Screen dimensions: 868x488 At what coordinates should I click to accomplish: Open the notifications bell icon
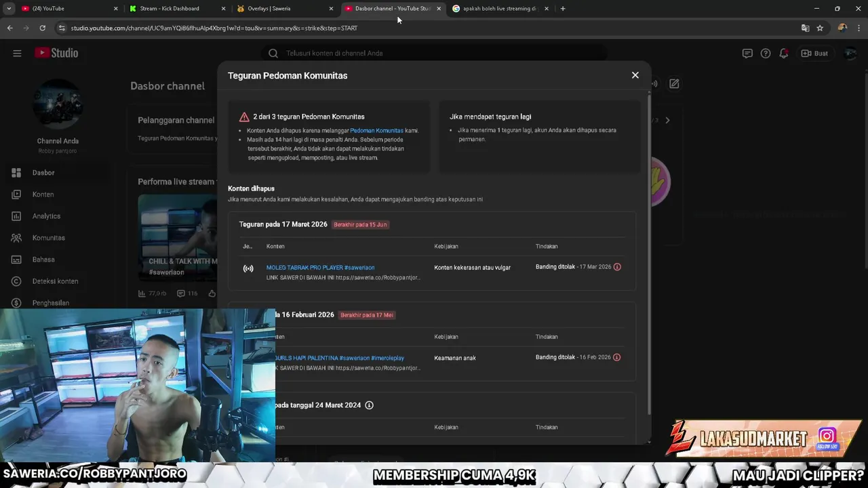pyautogui.click(x=784, y=54)
